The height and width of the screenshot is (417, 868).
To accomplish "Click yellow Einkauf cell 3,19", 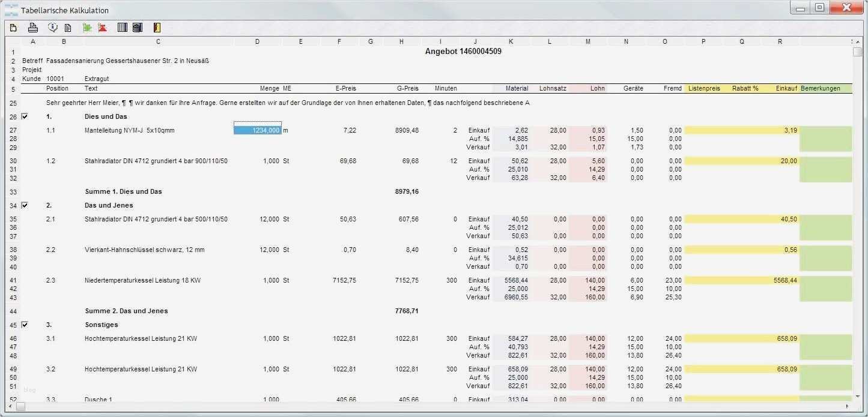I will click(791, 130).
